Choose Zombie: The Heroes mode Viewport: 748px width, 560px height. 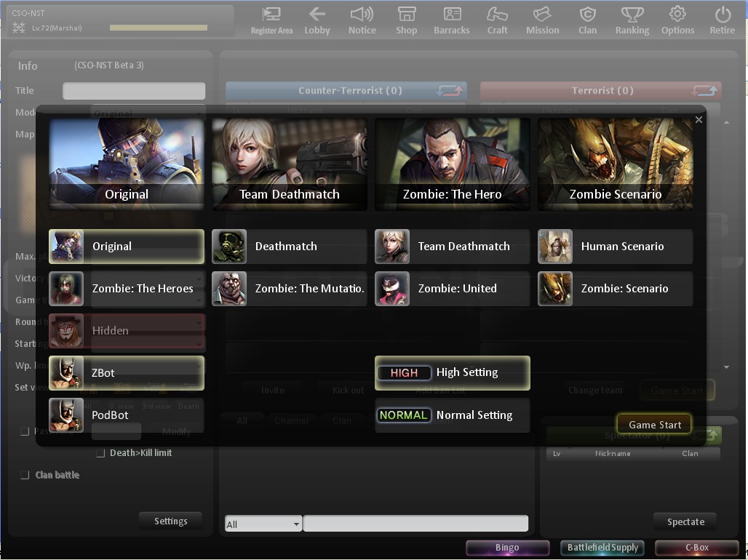[x=127, y=289]
